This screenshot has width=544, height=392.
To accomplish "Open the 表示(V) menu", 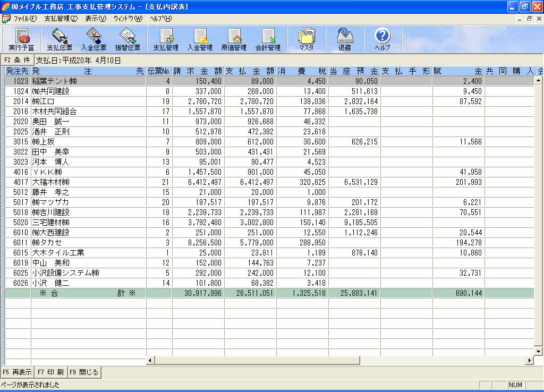I will (x=96, y=19).
